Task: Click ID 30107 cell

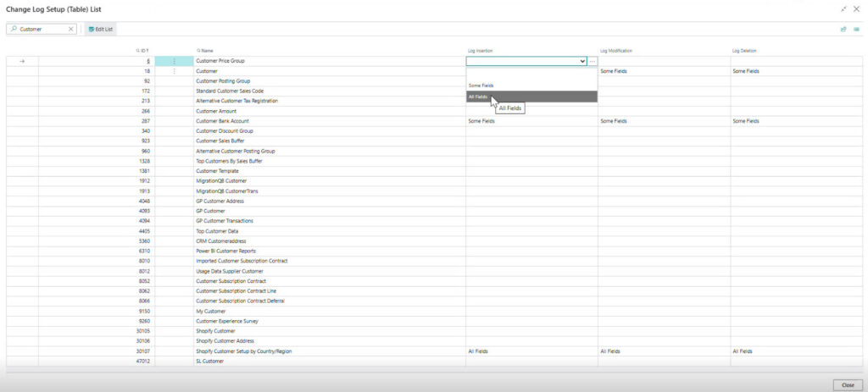Action: [97, 351]
